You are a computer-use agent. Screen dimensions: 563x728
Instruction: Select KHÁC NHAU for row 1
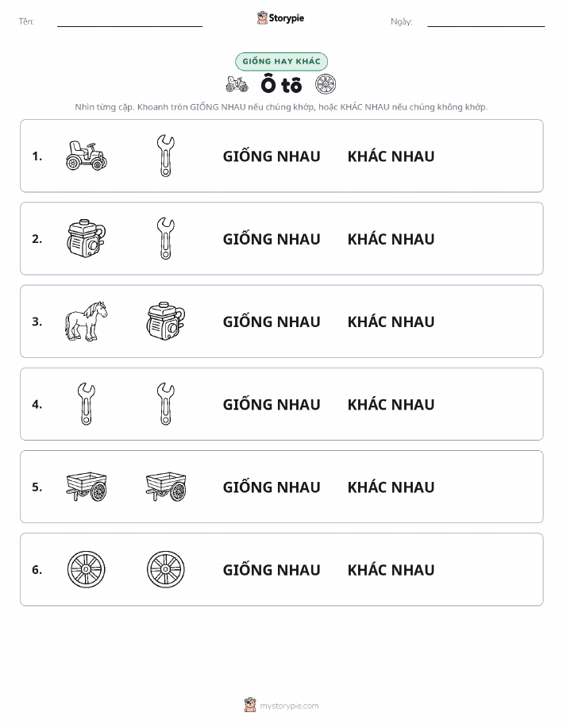pyautogui.click(x=391, y=156)
